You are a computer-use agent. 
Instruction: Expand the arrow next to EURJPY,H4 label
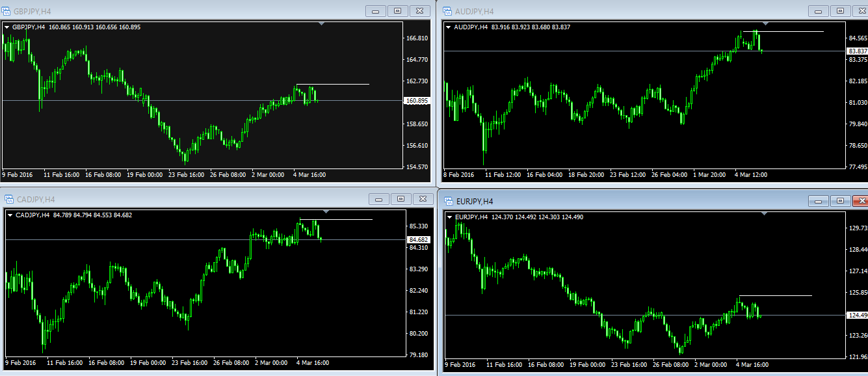[x=450, y=217]
